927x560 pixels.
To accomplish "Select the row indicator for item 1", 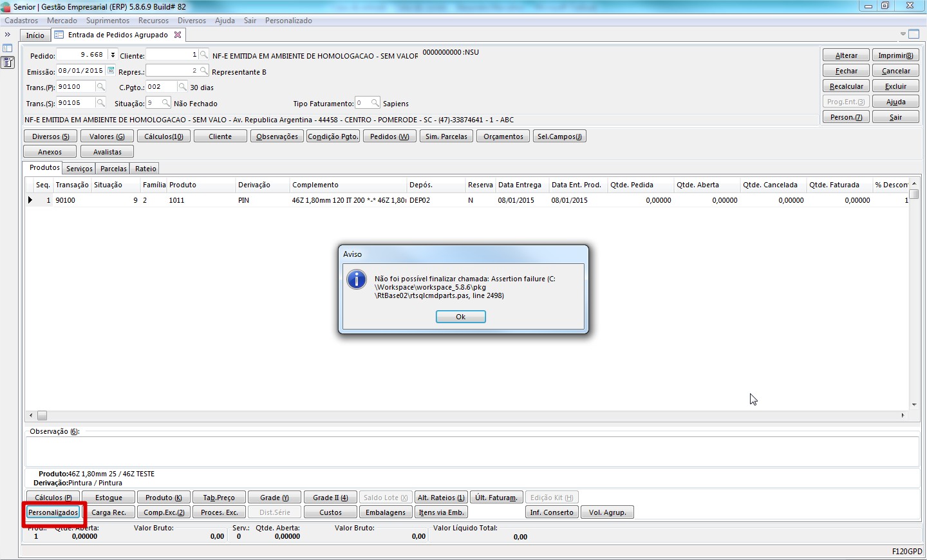I will (30, 200).
